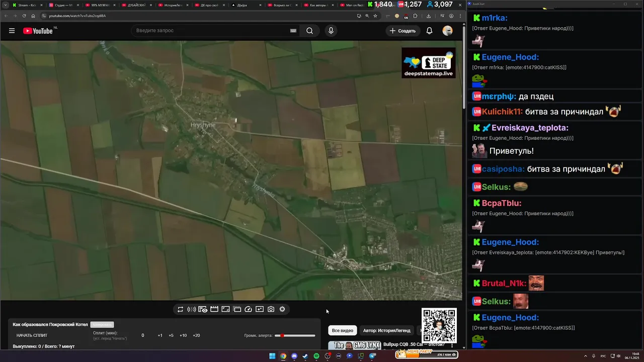Click the resize player corners icon
Image resolution: width=644 pixels, height=362 pixels.
point(225,309)
